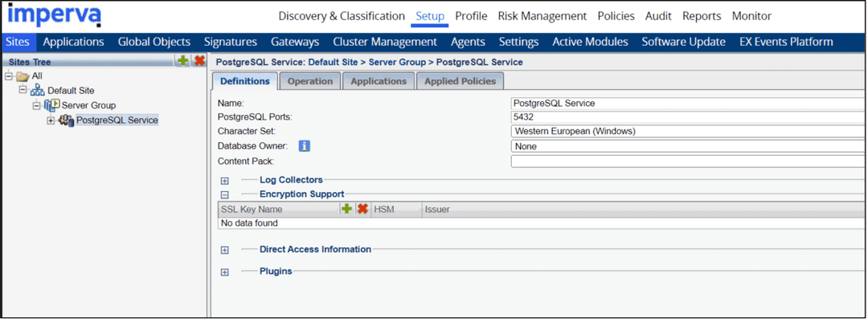Click the Database Owner info icon
The image size is (868, 319).
coord(304,146)
